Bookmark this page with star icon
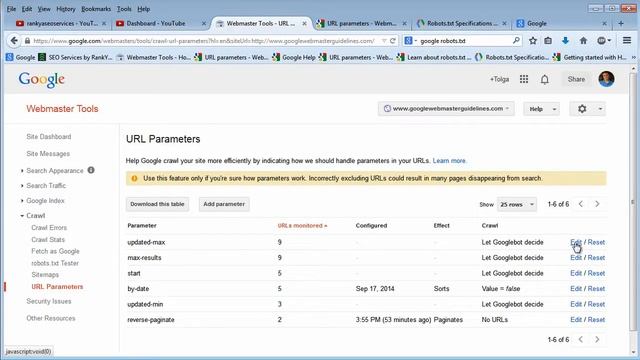This screenshot has height=360, width=640. pos(533,40)
